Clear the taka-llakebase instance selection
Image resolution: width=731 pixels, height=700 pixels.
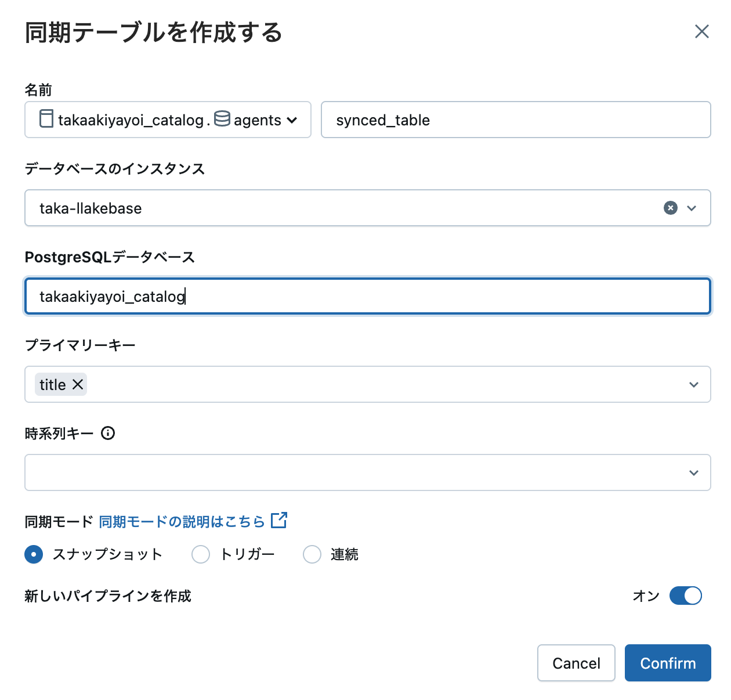point(670,208)
